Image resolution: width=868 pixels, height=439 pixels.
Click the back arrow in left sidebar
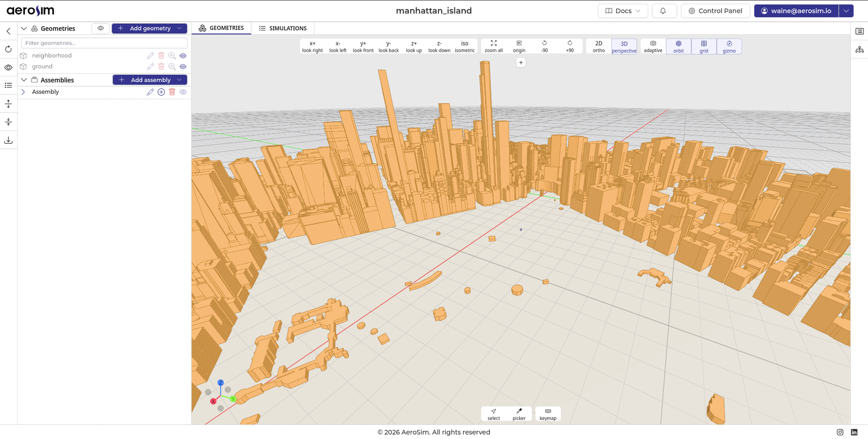pyautogui.click(x=9, y=31)
